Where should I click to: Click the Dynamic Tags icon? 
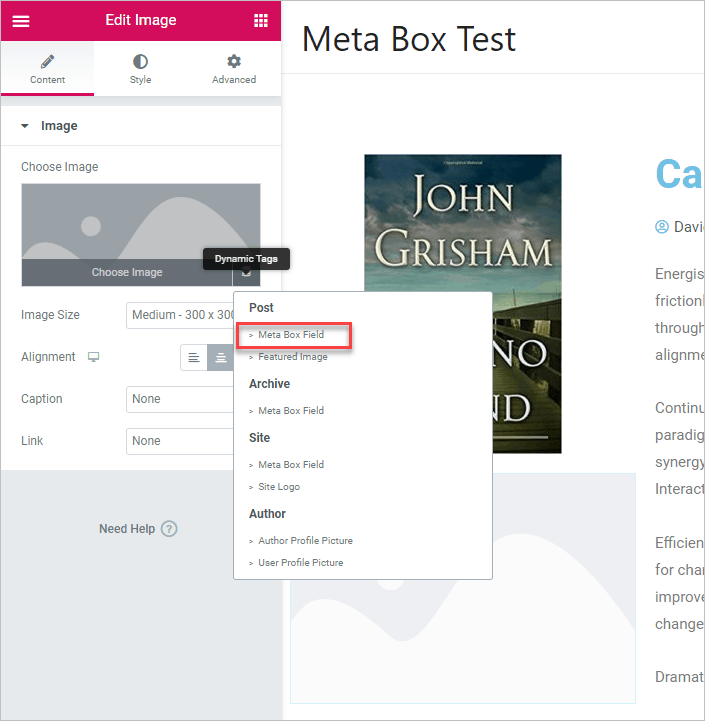tap(246, 272)
